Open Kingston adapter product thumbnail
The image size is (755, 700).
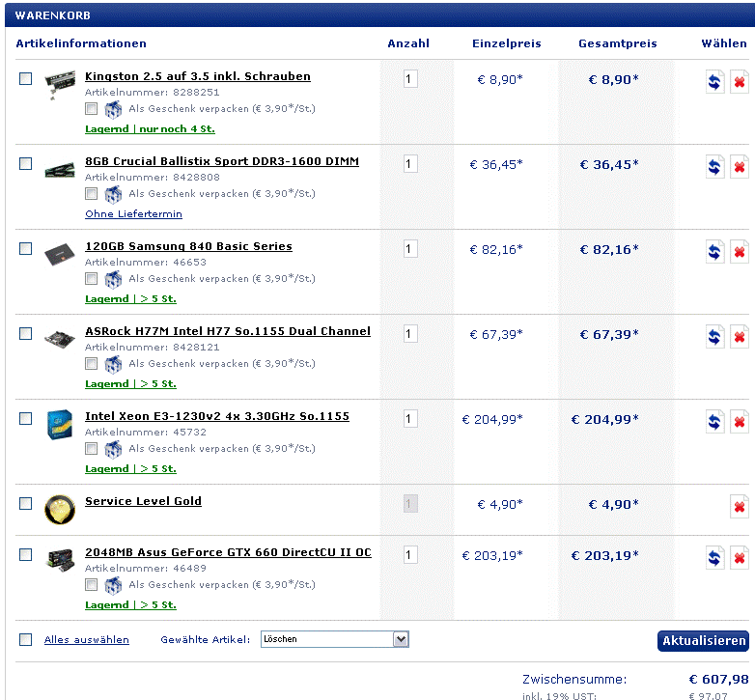point(60,84)
